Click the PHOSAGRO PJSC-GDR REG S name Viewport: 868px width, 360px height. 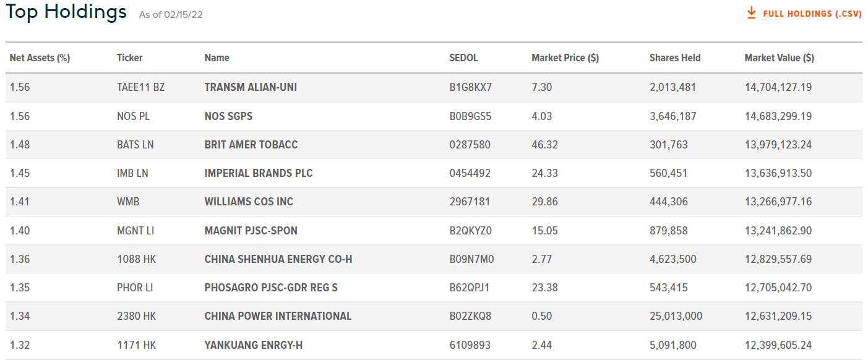pos(273,288)
